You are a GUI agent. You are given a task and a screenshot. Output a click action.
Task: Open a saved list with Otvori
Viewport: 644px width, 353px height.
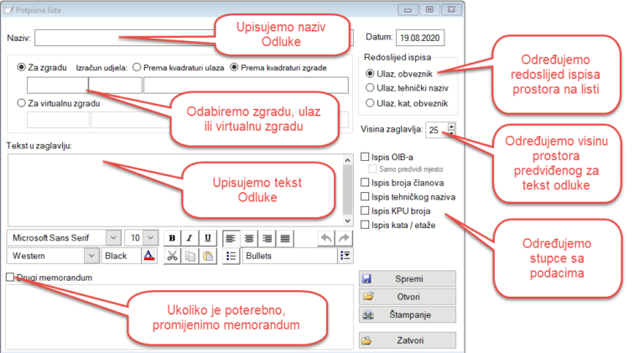point(408,297)
